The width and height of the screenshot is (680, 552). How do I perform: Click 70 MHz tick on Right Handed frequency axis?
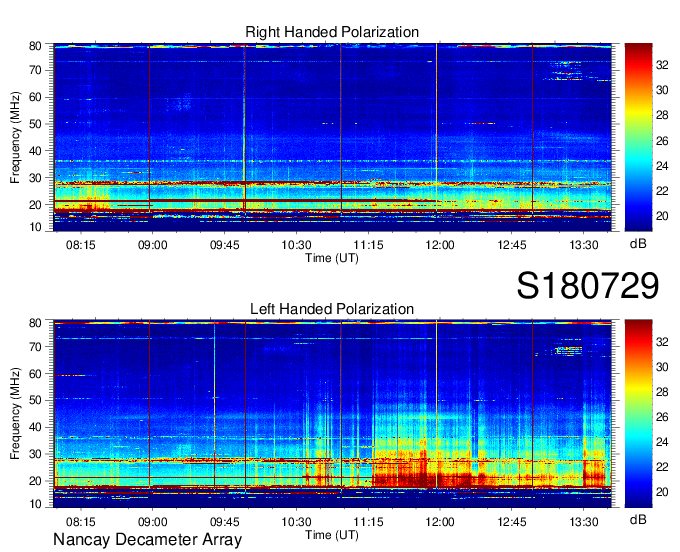point(35,70)
